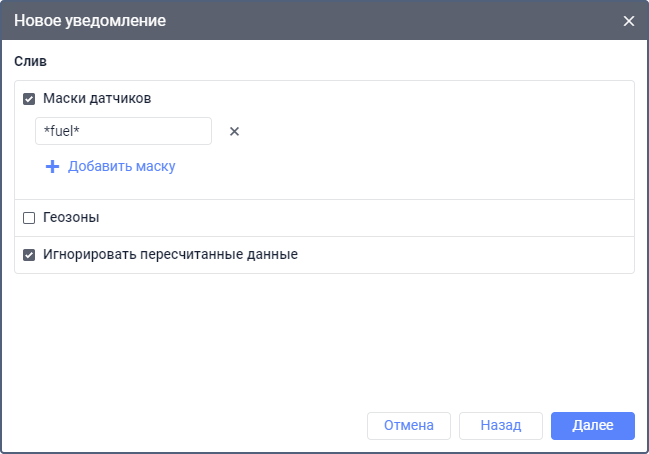This screenshot has width=649, height=454.
Task: Go back with the Назад button
Action: 500,425
